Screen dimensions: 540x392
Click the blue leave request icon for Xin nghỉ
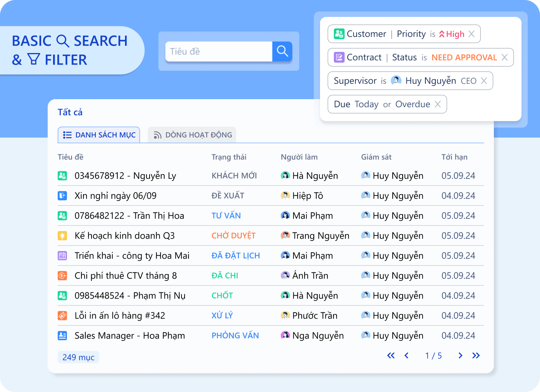coord(62,196)
